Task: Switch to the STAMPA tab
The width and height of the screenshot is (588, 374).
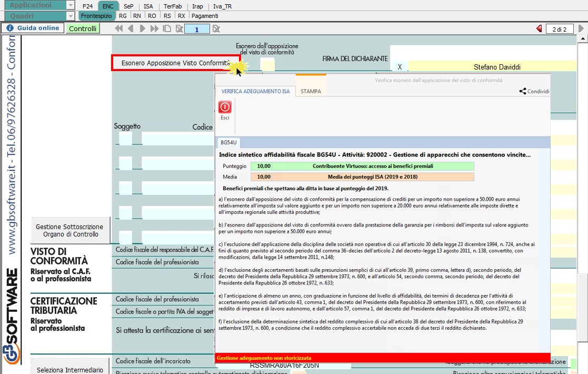Action: pyautogui.click(x=311, y=91)
